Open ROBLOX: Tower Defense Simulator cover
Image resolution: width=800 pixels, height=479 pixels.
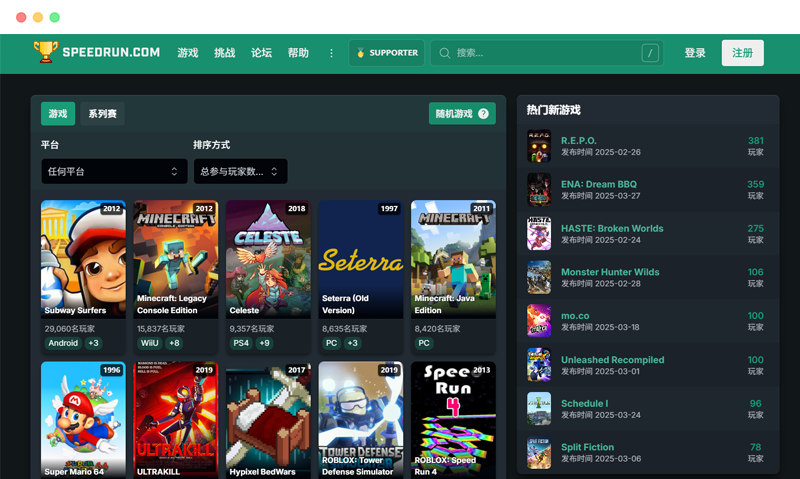click(361, 420)
